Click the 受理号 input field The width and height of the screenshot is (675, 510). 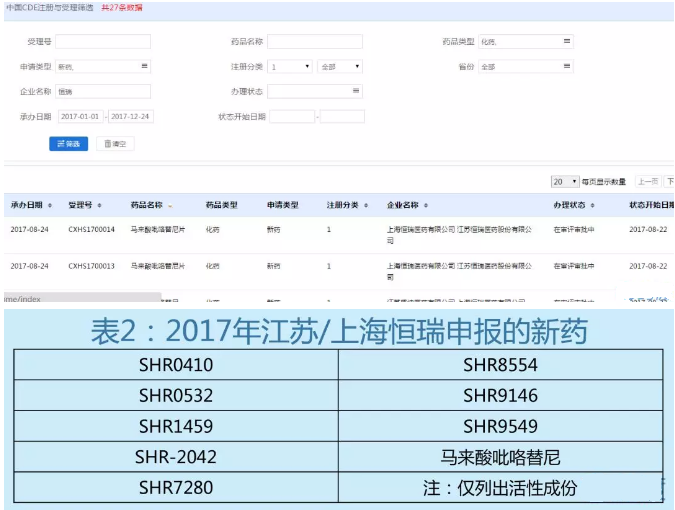[x=102, y=42]
